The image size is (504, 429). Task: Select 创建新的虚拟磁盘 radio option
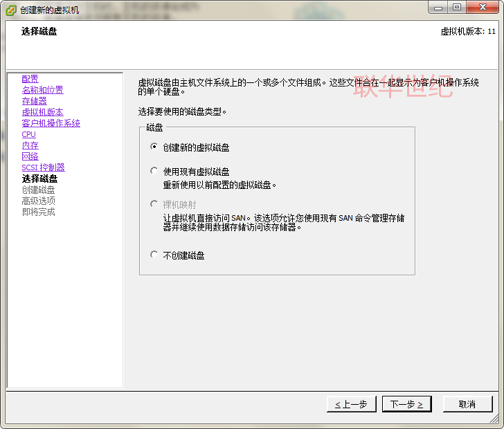coord(154,147)
